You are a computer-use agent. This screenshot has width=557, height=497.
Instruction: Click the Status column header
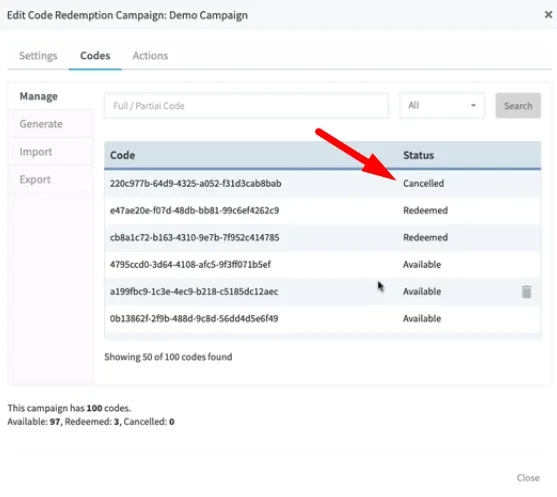[418, 155]
